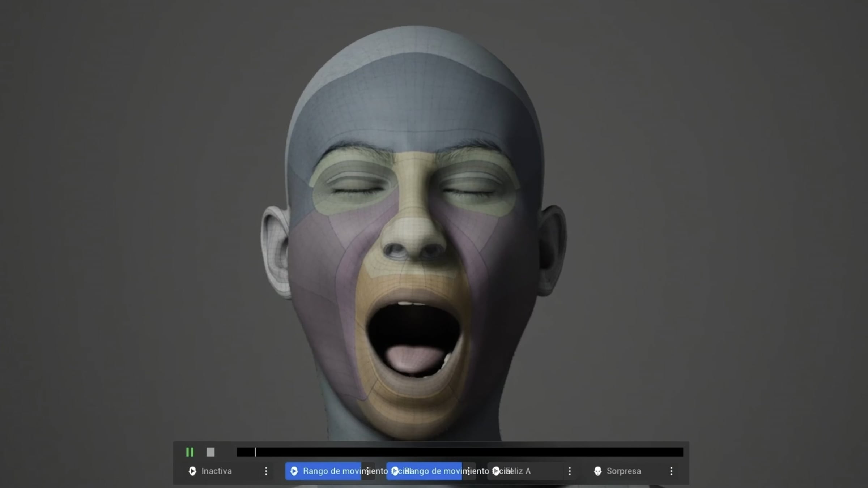The image size is (868, 488).
Task: Open the three-dot options for Sorpresa
Action: pyautogui.click(x=671, y=471)
